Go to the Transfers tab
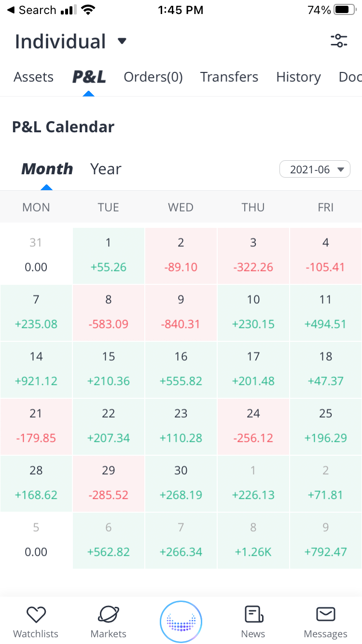 229,77
